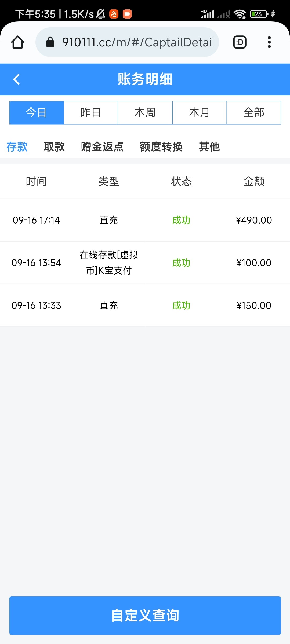The image size is (290, 644).
Task: Tap the battery indicator icon
Action: (x=259, y=14)
